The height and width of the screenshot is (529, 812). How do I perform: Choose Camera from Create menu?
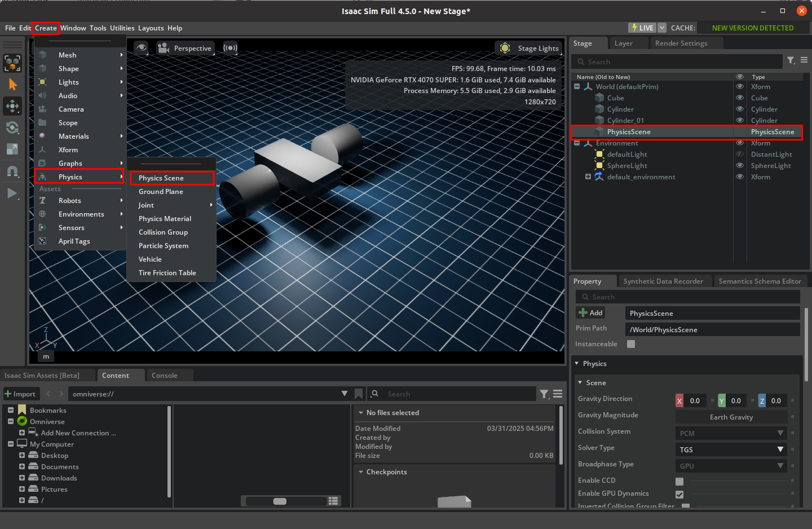[x=81, y=109]
